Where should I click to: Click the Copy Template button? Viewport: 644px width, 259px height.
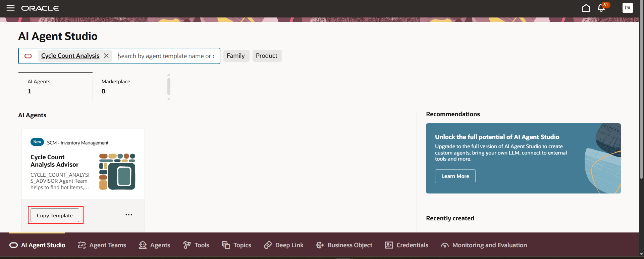coord(55,215)
